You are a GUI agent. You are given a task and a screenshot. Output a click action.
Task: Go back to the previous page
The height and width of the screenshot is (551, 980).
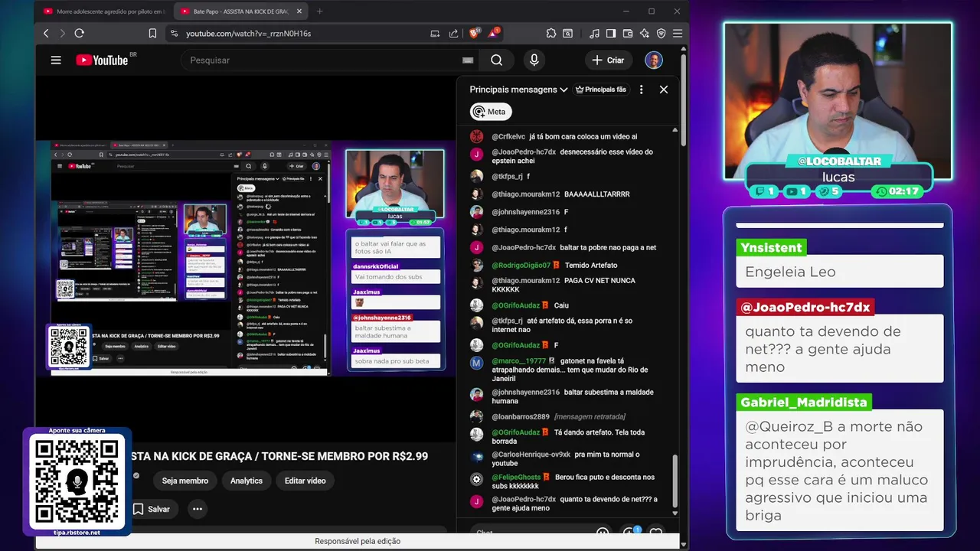click(x=46, y=34)
